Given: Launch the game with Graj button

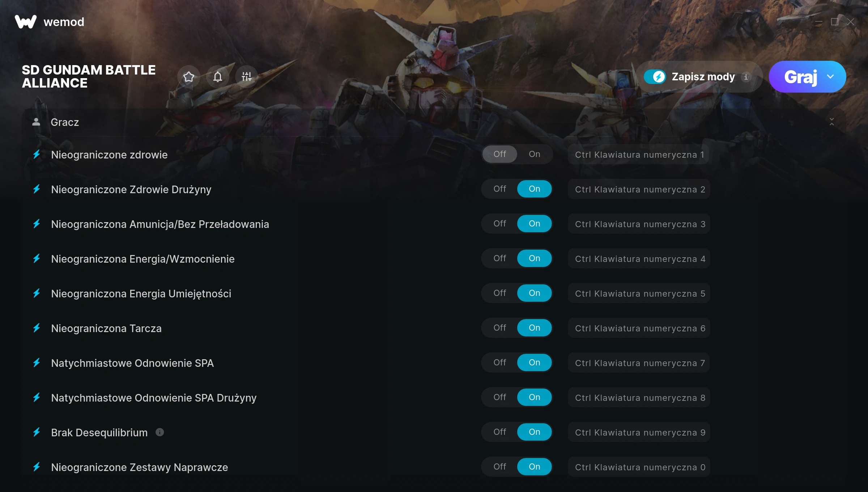Looking at the screenshot, I should pos(801,77).
